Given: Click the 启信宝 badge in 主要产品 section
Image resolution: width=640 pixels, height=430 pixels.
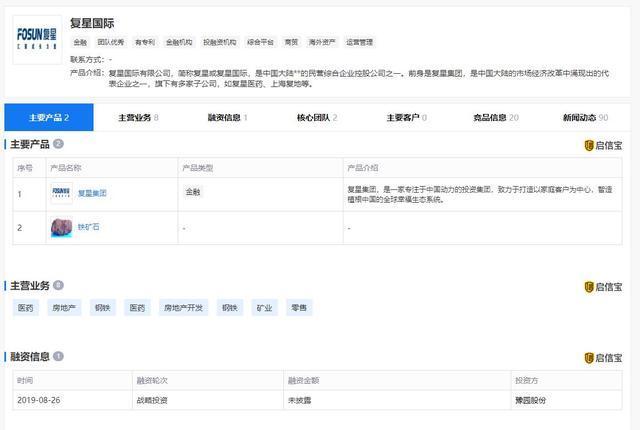Looking at the screenshot, I should click(603, 145).
